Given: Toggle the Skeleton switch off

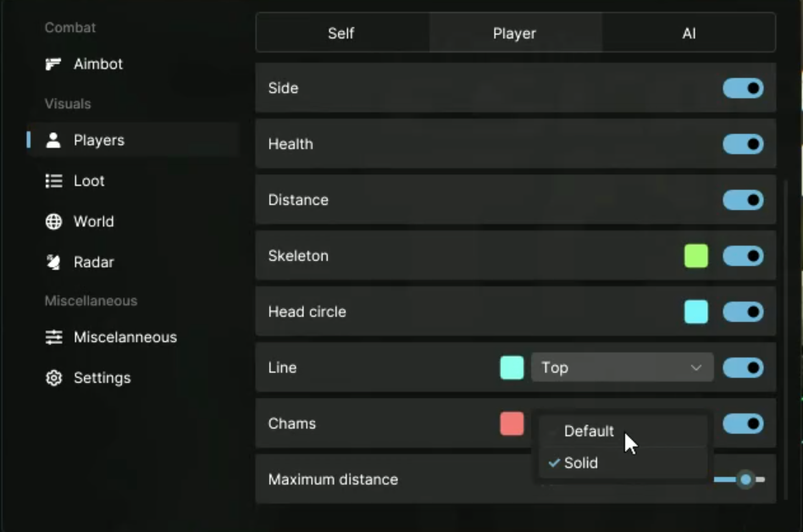Looking at the screenshot, I should point(743,256).
